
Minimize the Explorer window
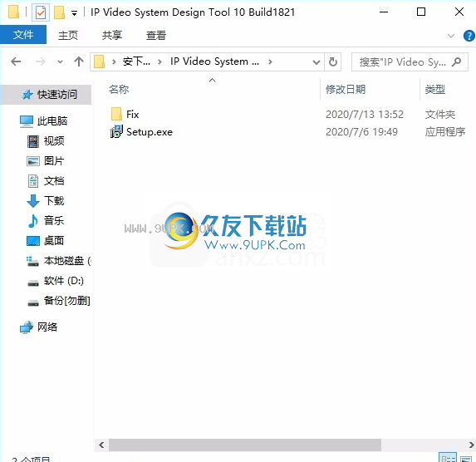pyautogui.click(x=384, y=12)
